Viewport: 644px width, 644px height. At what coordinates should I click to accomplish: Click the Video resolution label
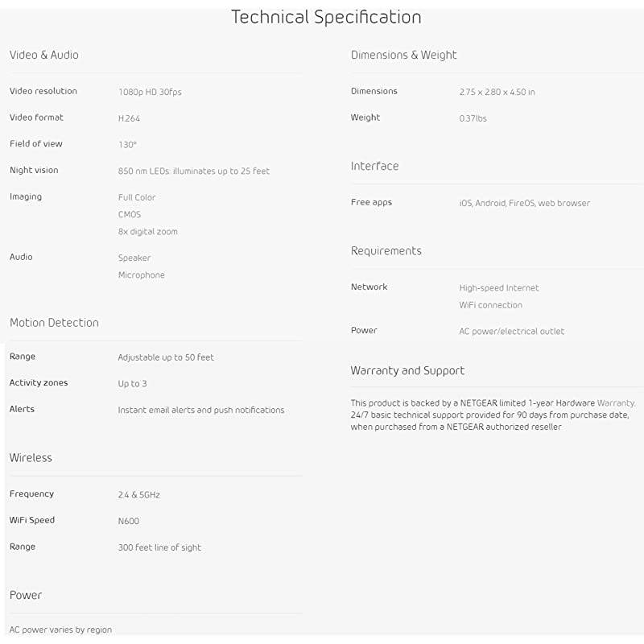(x=43, y=91)
